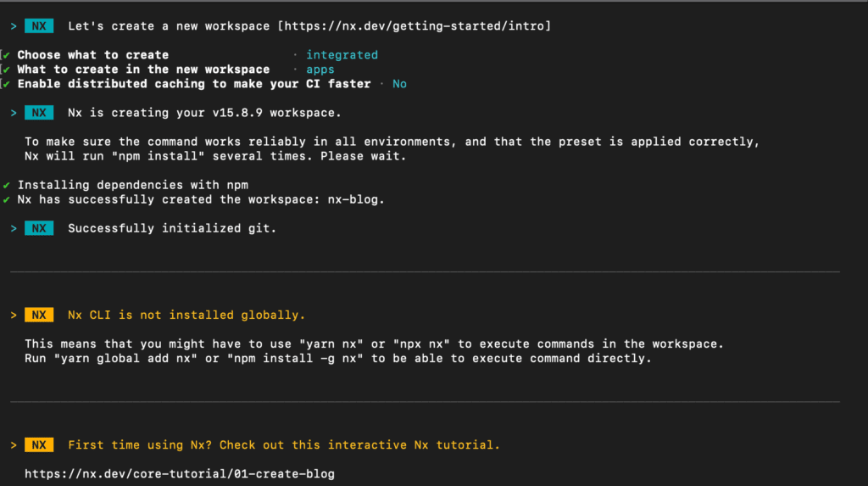The image size is (868, 486).
Task: Select the "integrated" answer value
Action: [x=342, y=55]
